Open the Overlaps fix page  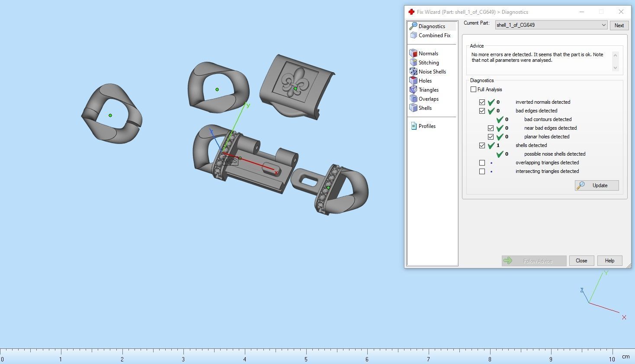pos(424,99)
